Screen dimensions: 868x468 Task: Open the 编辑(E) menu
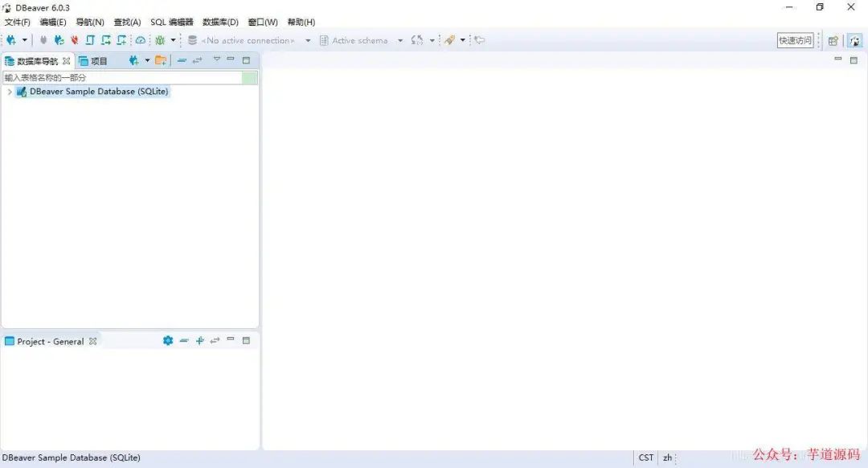52,23
